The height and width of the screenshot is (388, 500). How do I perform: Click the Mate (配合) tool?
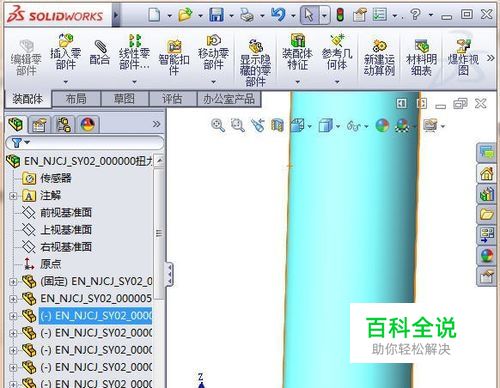click(x=100, y=53)
